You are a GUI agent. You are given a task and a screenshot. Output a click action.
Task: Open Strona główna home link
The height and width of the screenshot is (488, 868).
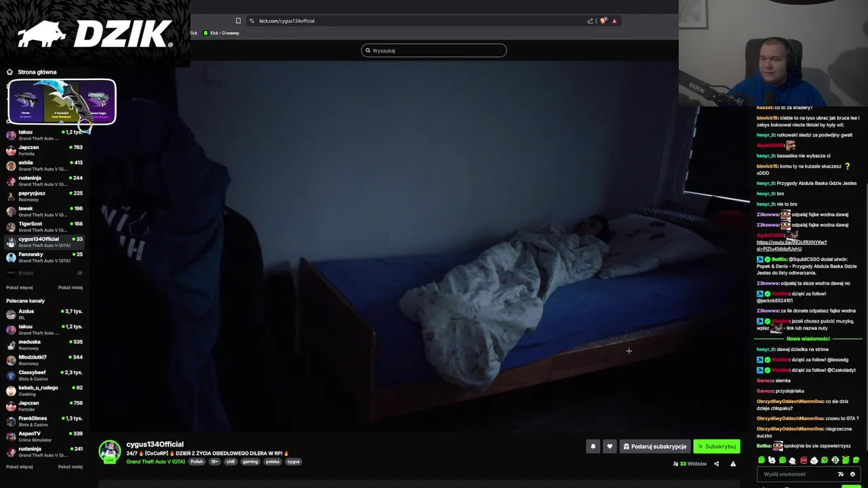[31, 72]
